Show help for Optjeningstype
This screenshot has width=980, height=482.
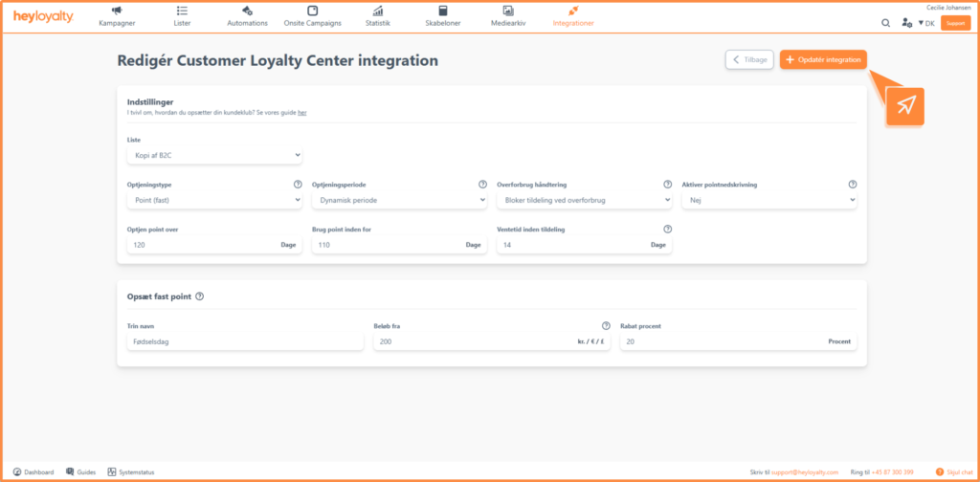pos(298,185)
